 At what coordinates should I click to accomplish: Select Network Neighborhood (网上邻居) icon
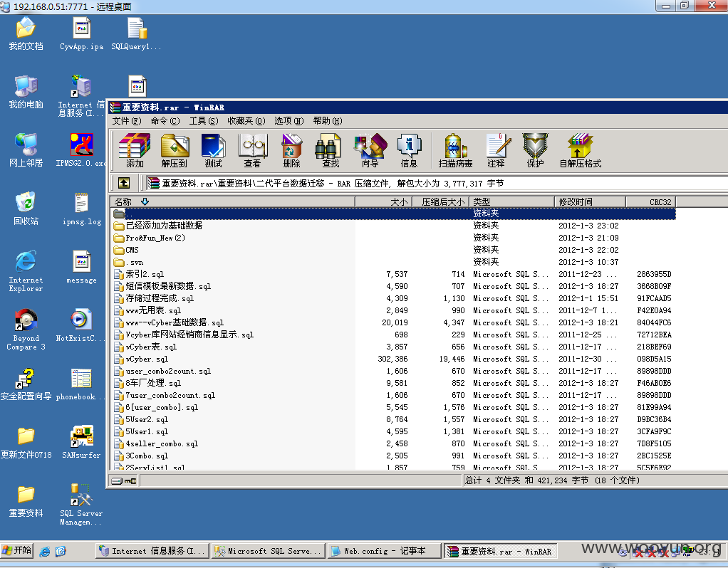click(x=26, y=150)
